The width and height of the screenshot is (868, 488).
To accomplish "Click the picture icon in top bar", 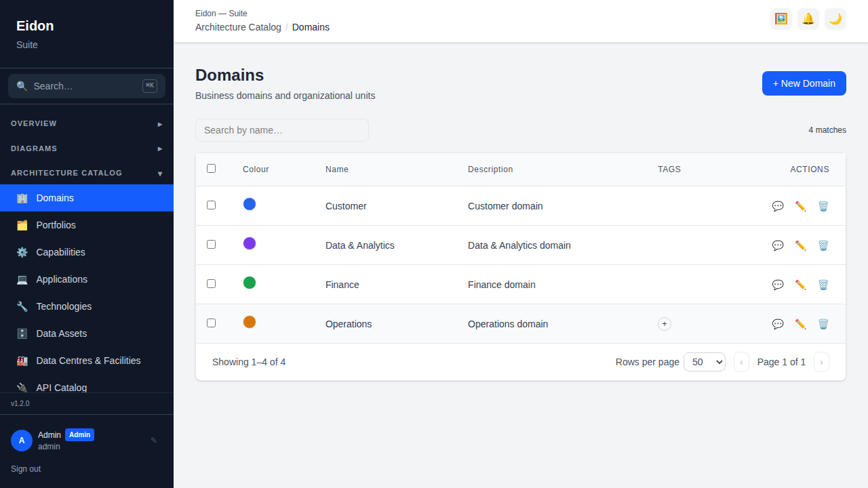I will (x=781, y=19).
